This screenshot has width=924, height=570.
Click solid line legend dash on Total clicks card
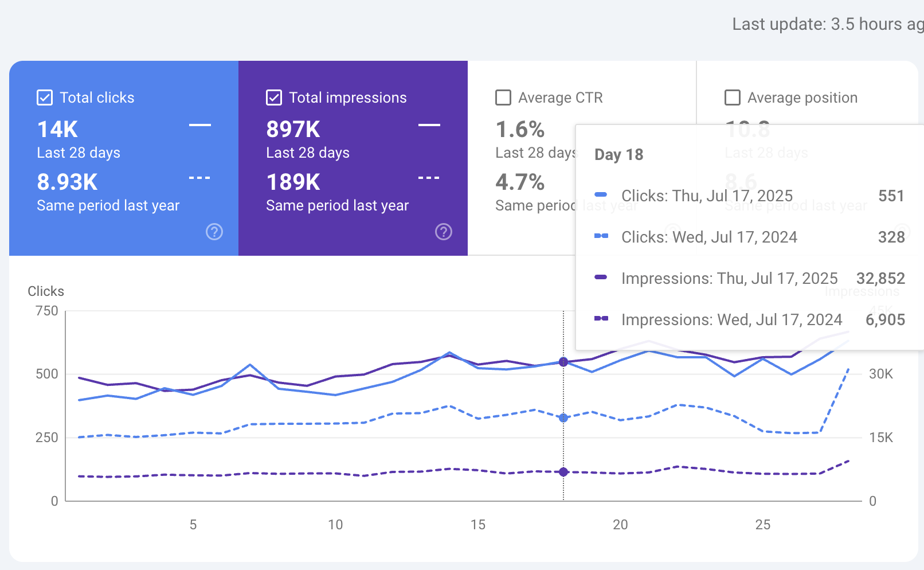point(200,125)
